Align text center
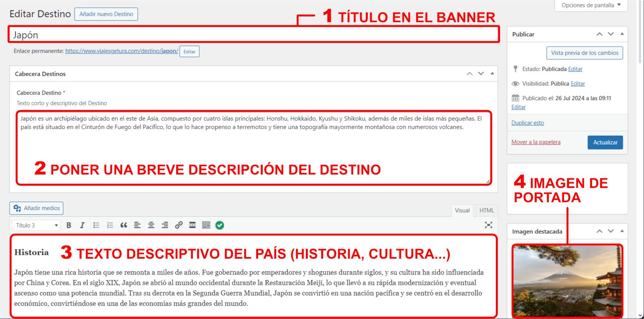Image resolution: width=644 pixels, height=319 pixels. [151, 225]
